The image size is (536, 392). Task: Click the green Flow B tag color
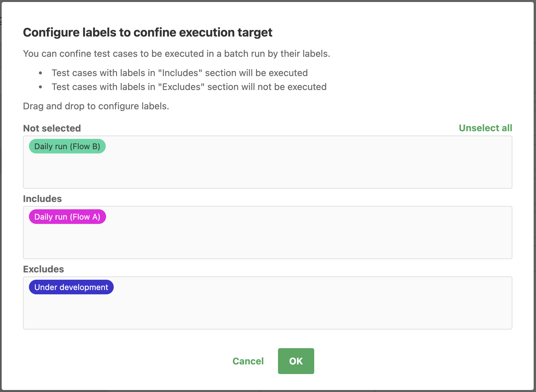tap(67, 146)
